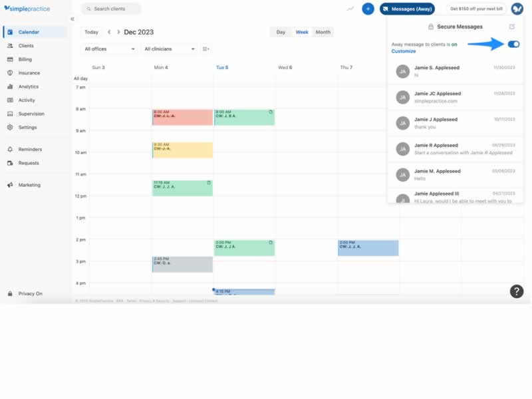Screen dimensions: 532x399
Task: Click the Today button
Action: 91,32
